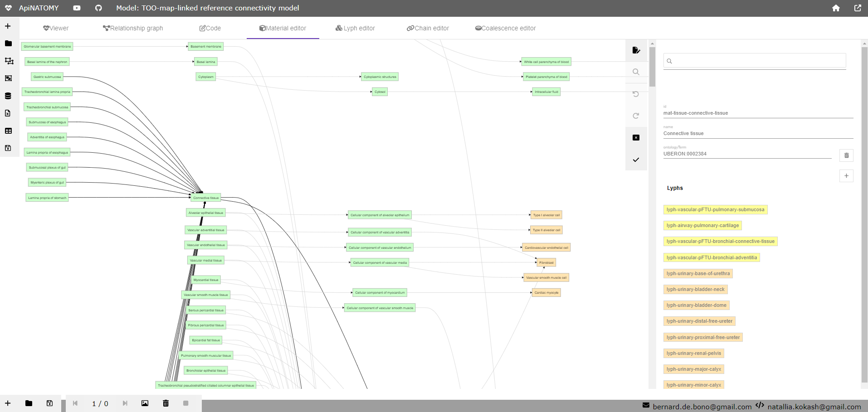The image size is (868, 412).
Task: Click the Excel file icon in left sidebar
Action: [x=8, y=113]
